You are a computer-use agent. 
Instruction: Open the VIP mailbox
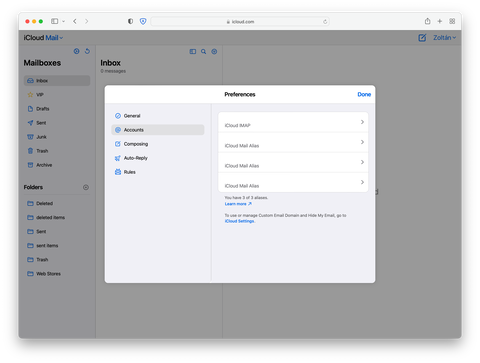(57, 95)
